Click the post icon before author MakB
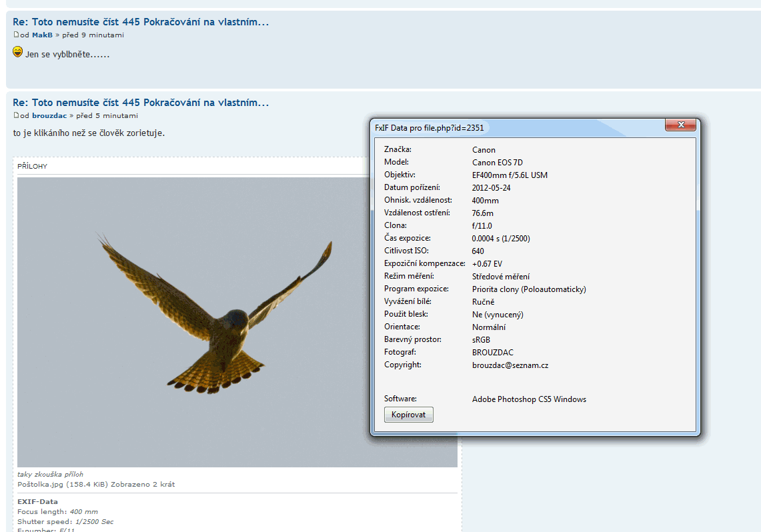761x532 pixels. pyautogui.click(x=16, y=35)
